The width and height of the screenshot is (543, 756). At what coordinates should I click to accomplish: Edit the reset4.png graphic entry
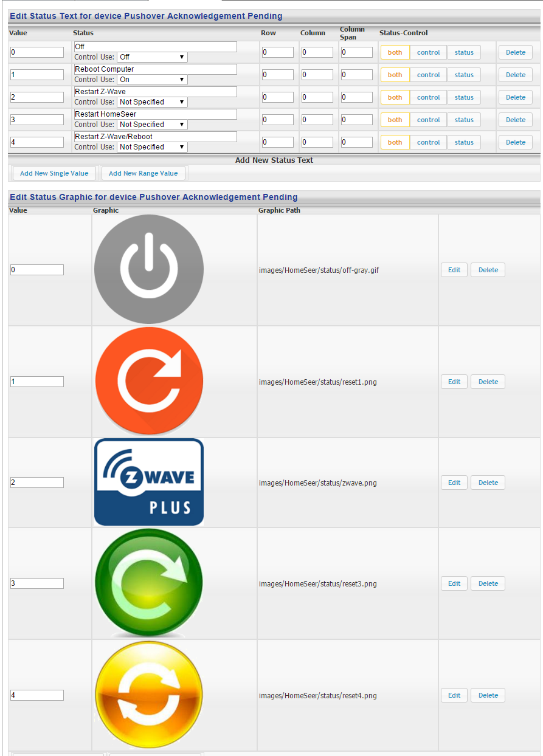tap(454, 695)
